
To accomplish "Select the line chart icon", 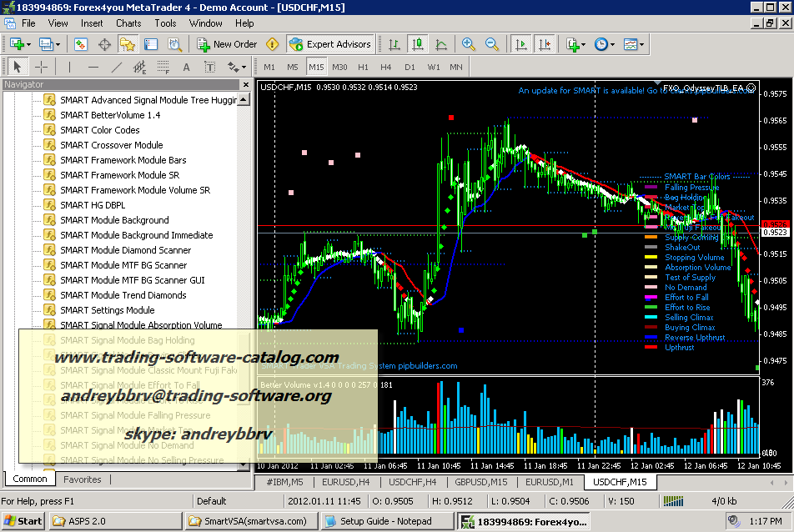I will click(441, 44).
